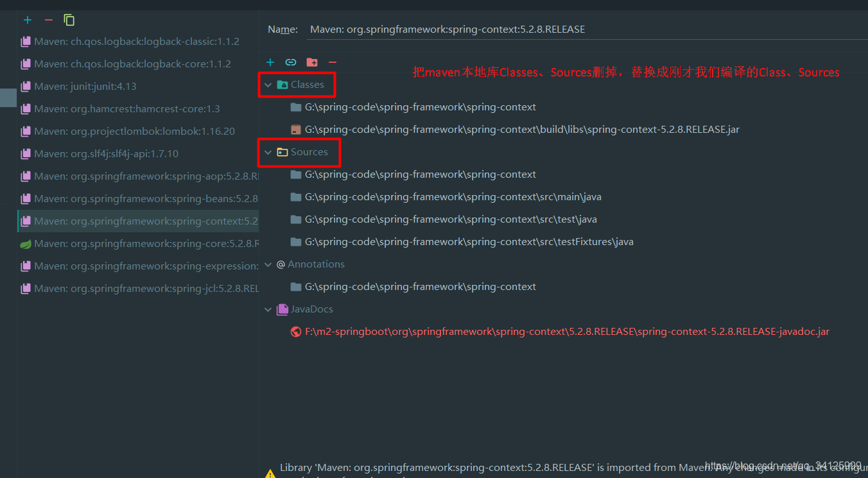Select spring-context folder path under Classes
Viewport: 868px width, 478px height.
(x=421, y=107)
